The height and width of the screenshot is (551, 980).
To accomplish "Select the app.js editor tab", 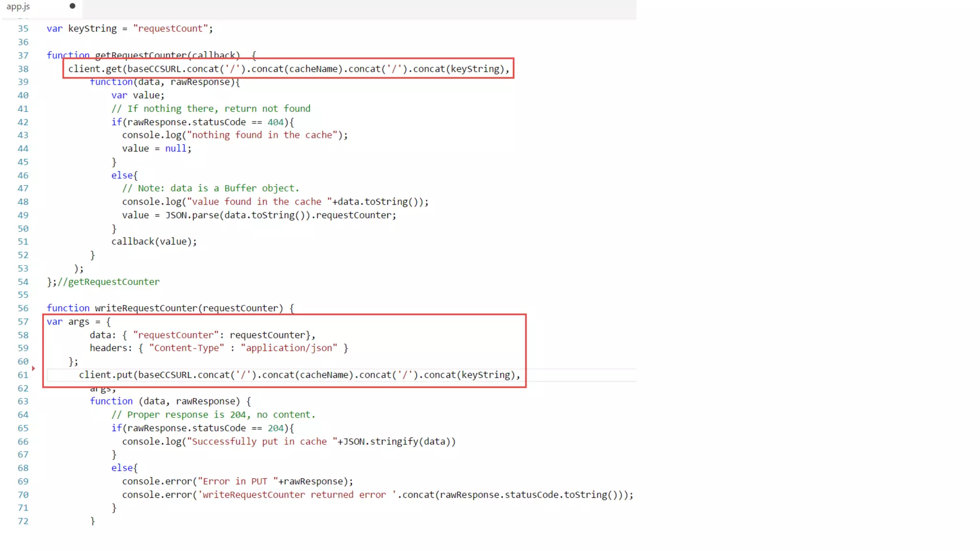I will [18, 7].
